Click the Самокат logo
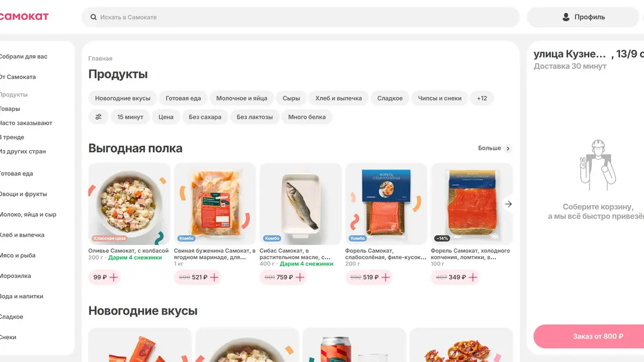 pos(23,16)
